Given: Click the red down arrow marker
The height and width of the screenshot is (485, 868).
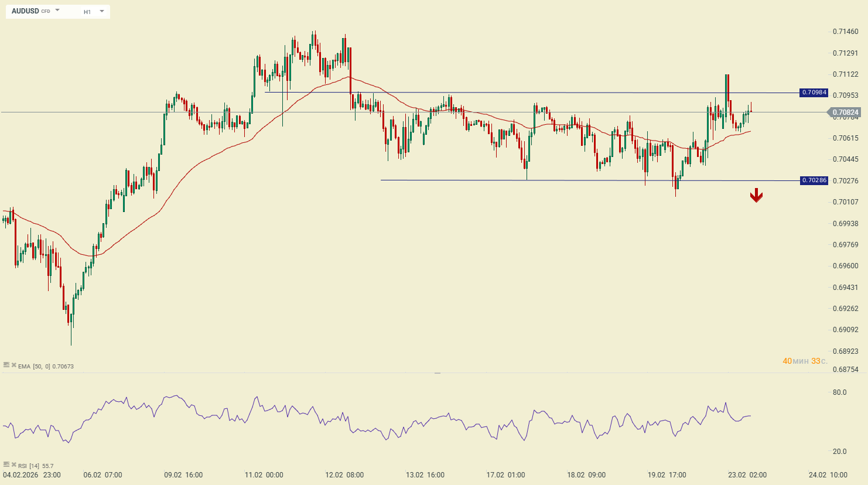Looking at the screenshot, I should [756, 196].
